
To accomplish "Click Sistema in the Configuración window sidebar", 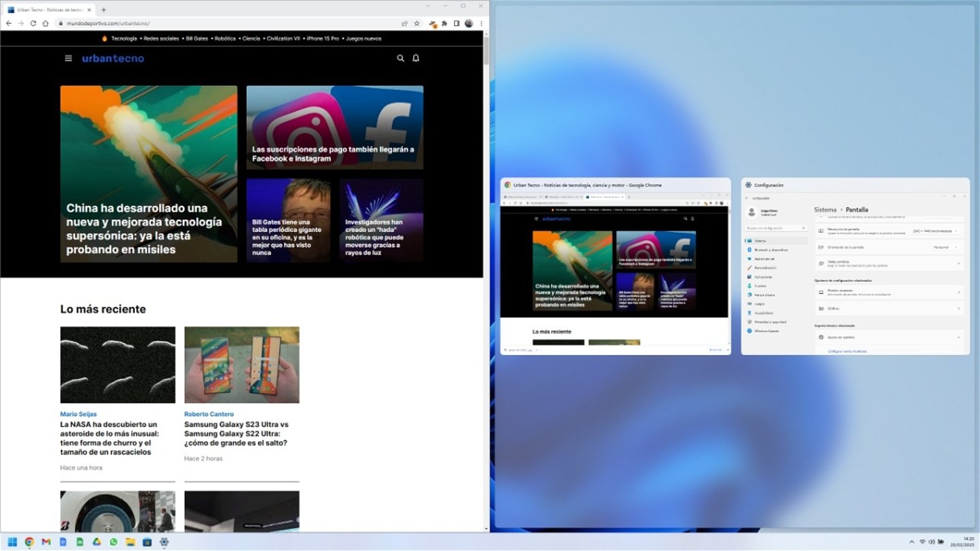I will pos(777,241).
